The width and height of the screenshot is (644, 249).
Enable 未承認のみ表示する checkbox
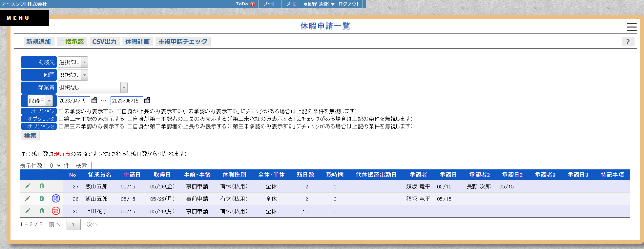tap(61, 111)
